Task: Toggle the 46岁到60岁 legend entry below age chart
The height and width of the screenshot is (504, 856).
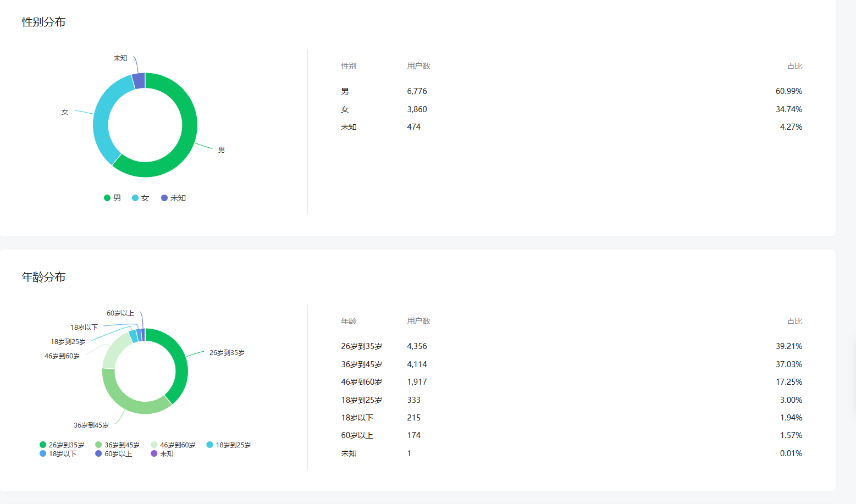Action: (173, 445)
